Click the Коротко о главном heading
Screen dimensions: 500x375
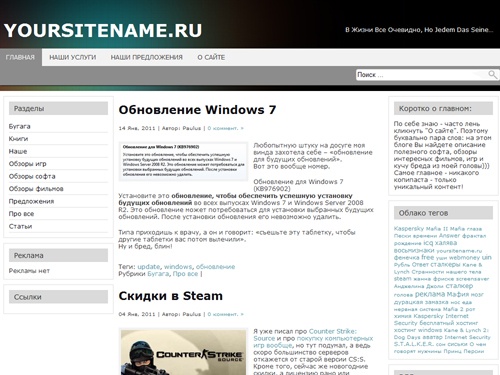click(x=443, y=108)
